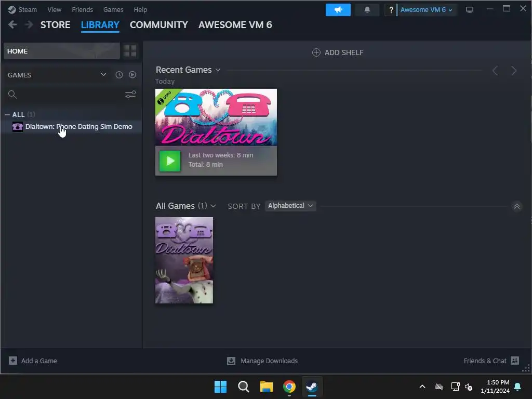Open Dialtown cover in All Games
This screenshot has height=399, width=532.
click(x=184, y=260)
